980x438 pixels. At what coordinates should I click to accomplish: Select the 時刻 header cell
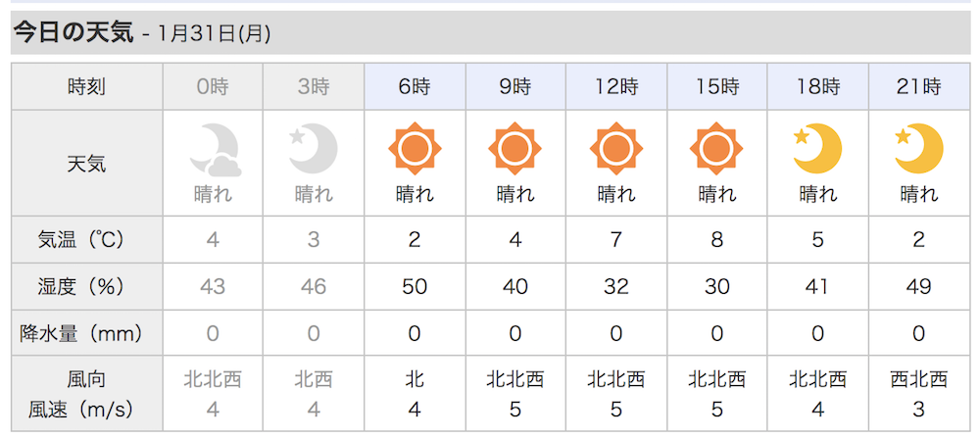87,87
